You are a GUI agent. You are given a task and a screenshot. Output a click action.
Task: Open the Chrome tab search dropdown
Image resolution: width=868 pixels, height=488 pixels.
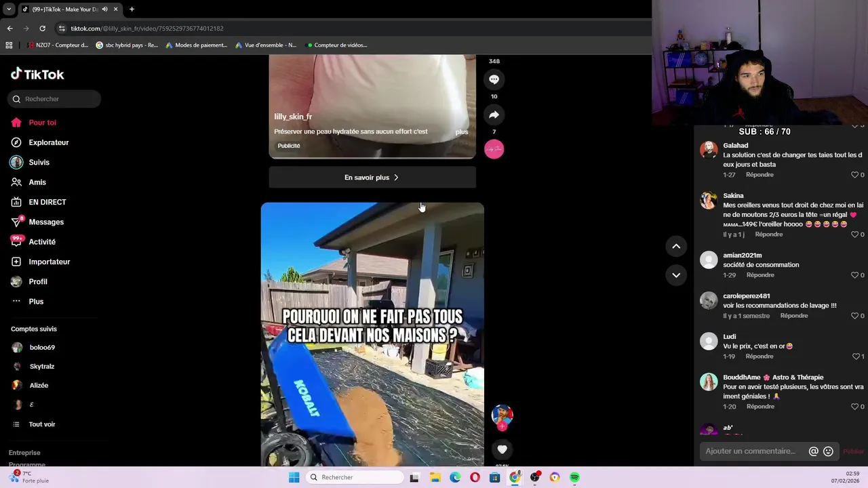click(x=9, y=9)
